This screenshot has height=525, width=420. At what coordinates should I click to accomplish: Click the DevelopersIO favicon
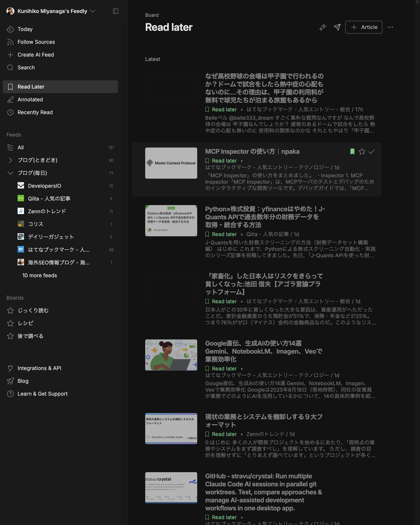tap(21, 185)
